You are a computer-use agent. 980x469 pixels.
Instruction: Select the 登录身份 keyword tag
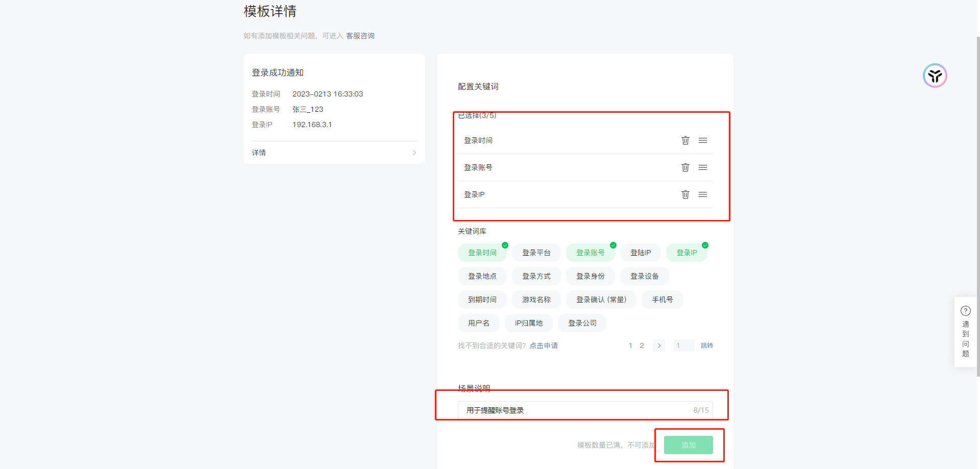[591, 276]
